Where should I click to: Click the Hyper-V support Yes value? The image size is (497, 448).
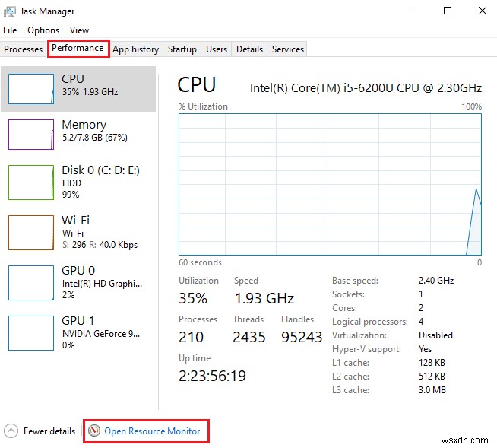425,349
